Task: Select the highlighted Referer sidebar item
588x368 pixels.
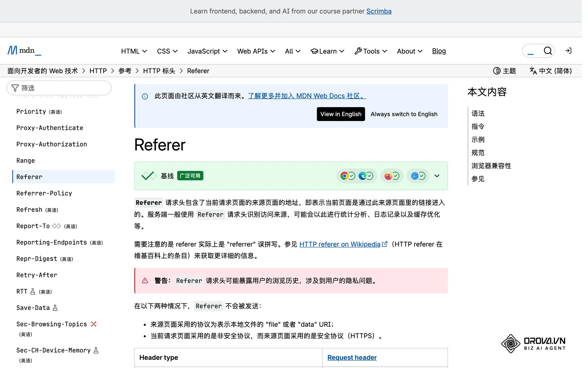Action: (x=64, y=177)
